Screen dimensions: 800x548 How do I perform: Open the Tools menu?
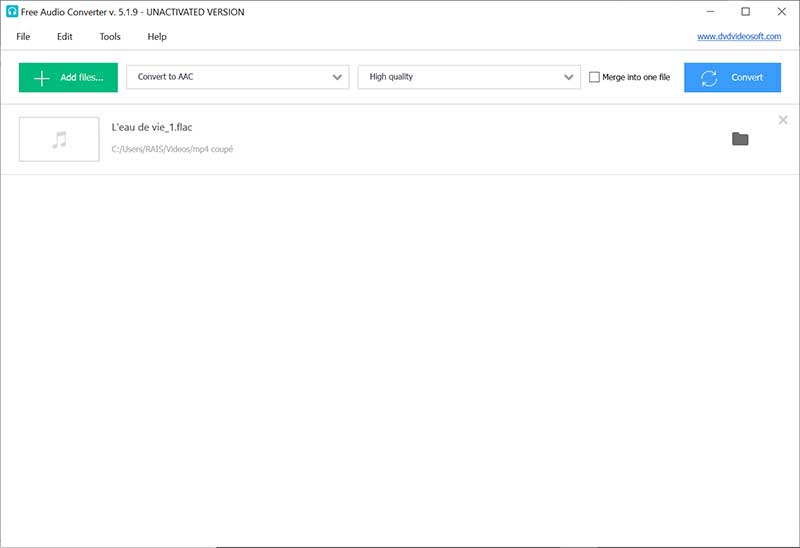point(110,37)
